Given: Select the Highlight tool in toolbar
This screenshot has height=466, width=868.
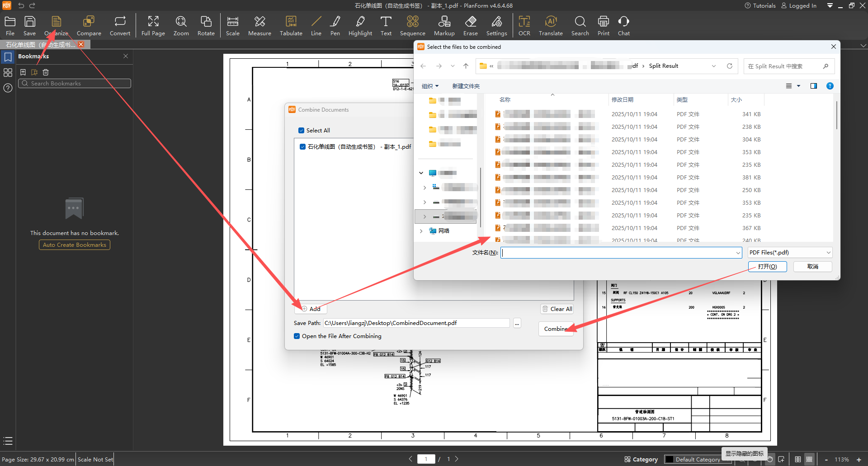Looking at the screenshot, I should tap(360, 26).
